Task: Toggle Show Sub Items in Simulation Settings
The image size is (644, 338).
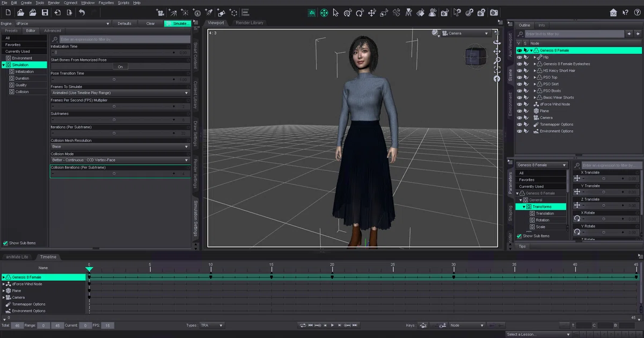Action: pyautogui.click(x=5, y=243)
